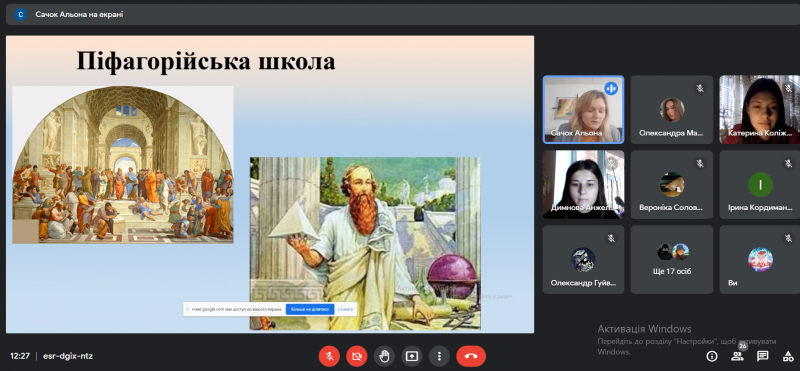Unmute the microphone in the call toolbar

click(329, 356)
